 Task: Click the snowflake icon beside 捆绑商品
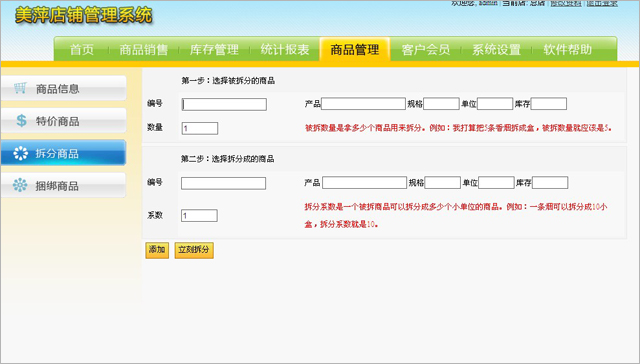click(x=20, y=185)
